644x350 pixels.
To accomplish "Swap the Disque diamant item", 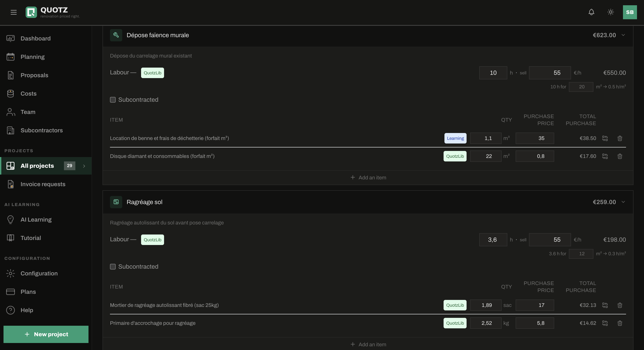I will coord(605,156).
